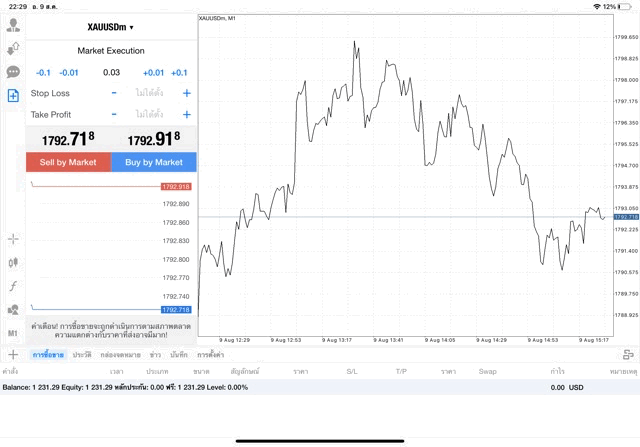
Task: Open the quotes up-down arrows icon
Action: (13, 48)
